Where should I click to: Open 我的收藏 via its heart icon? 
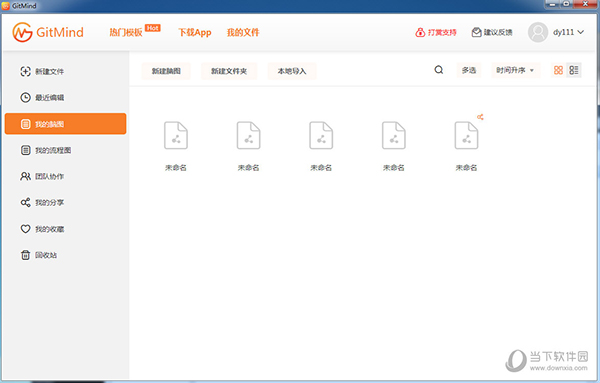[25, 229]
